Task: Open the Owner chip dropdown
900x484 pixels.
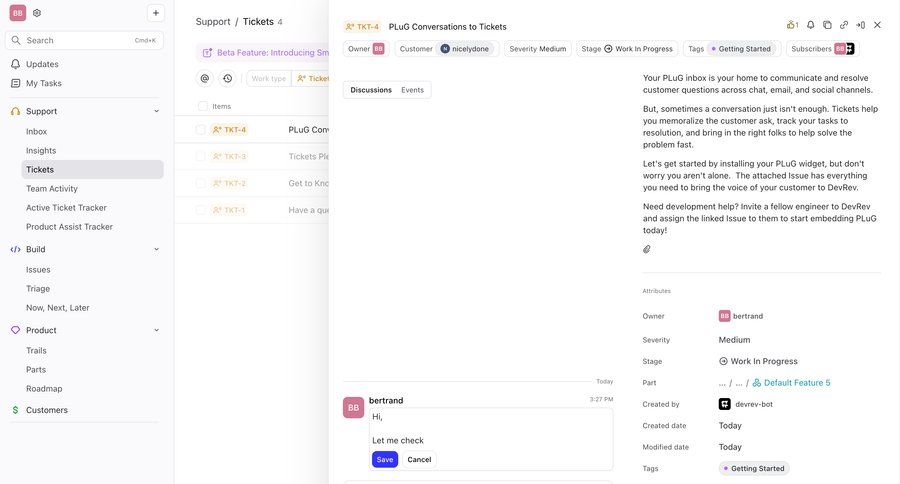Action: pyautogui.click(x=366, y=49)
